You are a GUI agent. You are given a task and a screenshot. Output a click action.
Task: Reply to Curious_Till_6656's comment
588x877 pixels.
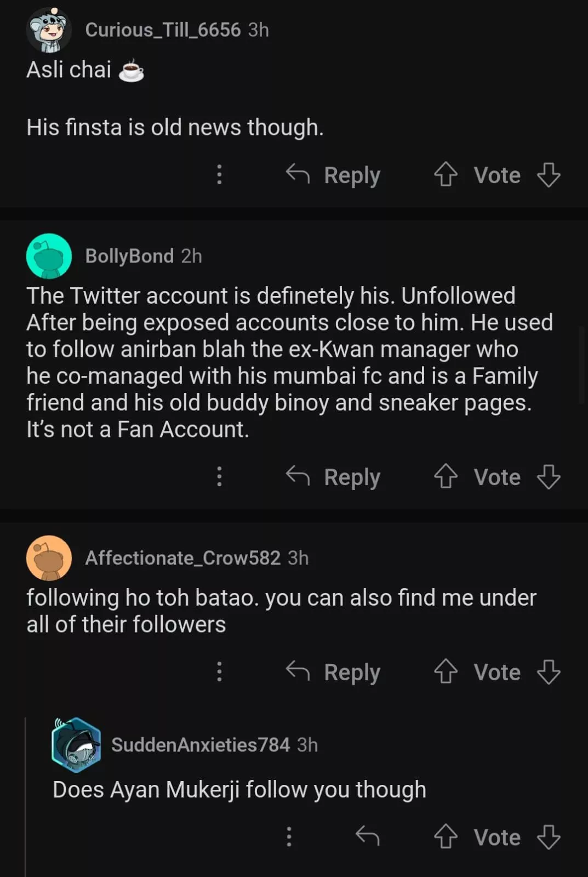point(333,175)
